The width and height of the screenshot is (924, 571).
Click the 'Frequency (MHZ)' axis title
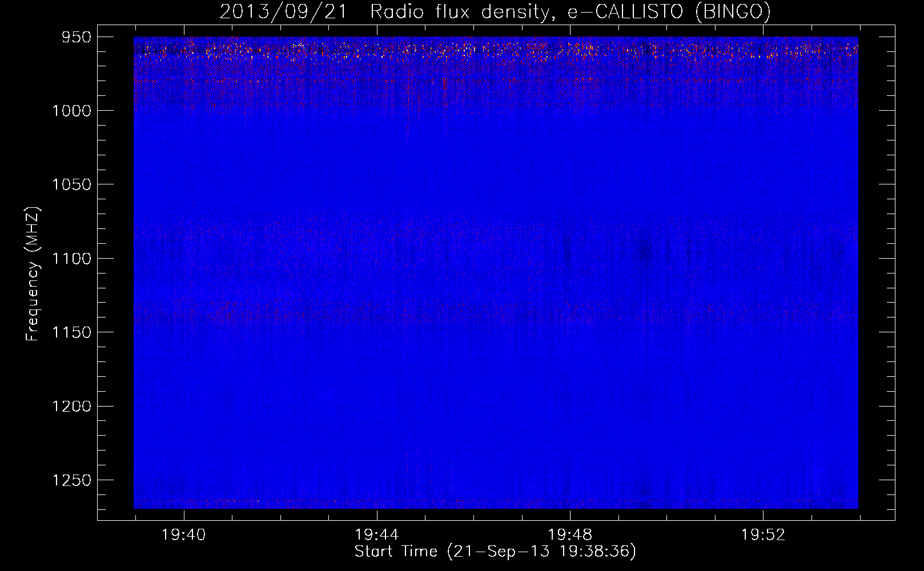[x=33, y=274]
